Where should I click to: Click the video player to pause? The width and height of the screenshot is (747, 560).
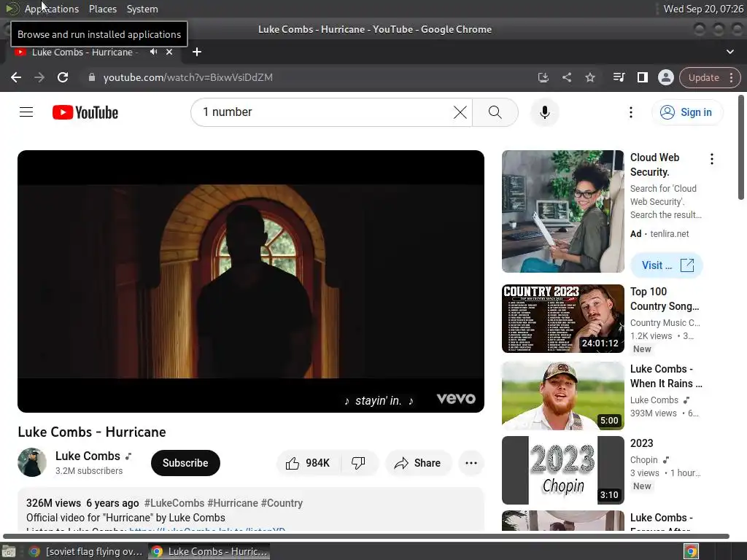[251, 281]
